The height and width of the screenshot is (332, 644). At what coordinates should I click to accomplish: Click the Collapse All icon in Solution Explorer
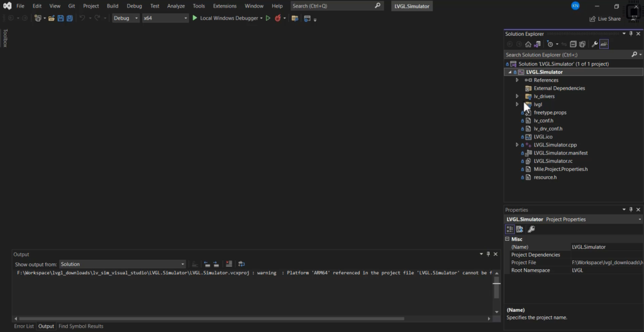pyautogui.click(x=574, y=44)
